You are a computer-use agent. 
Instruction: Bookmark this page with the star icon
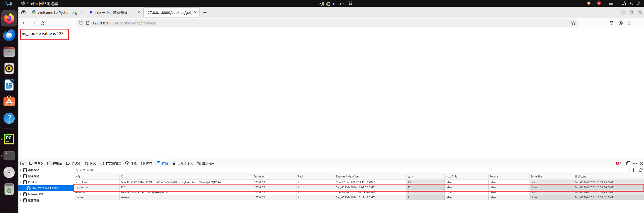573,23
